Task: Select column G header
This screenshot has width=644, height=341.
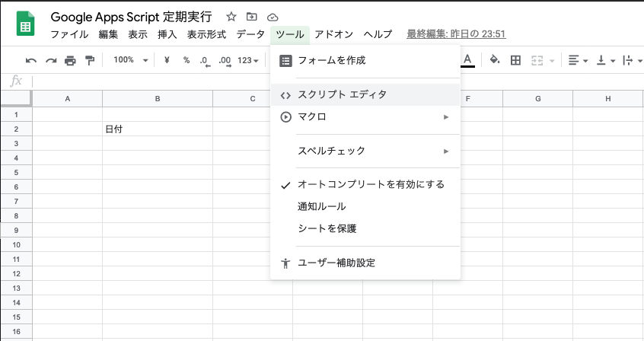Action: (537, 99)
